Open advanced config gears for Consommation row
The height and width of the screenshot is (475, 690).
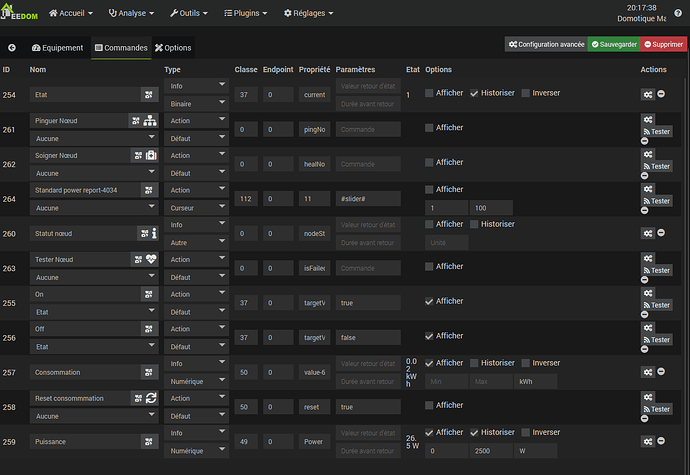(648, 372)
